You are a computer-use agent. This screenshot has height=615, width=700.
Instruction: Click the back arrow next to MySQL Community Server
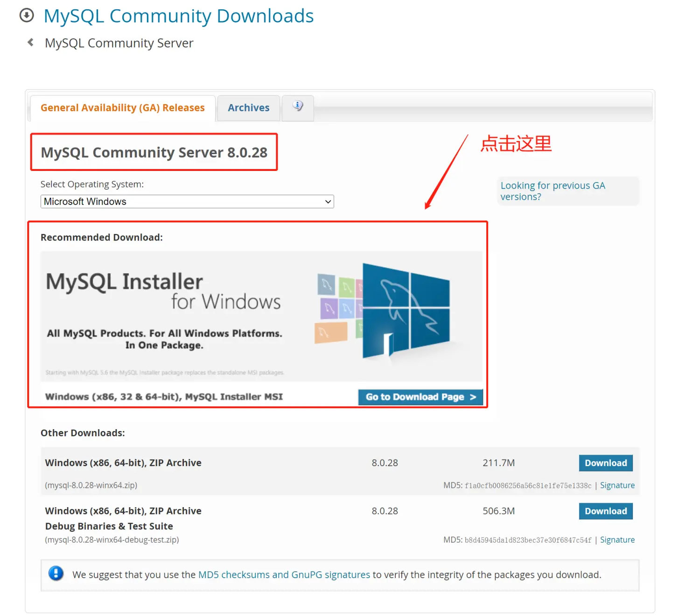31,42
